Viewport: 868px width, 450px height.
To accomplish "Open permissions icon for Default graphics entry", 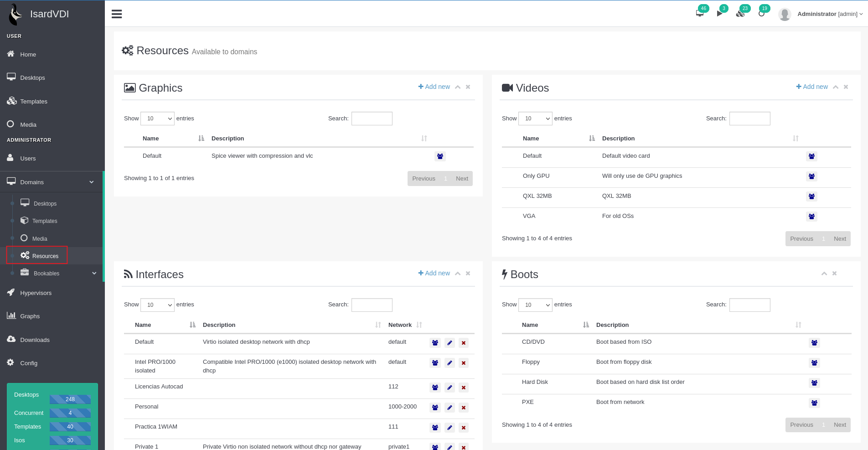I will point(440,156).
